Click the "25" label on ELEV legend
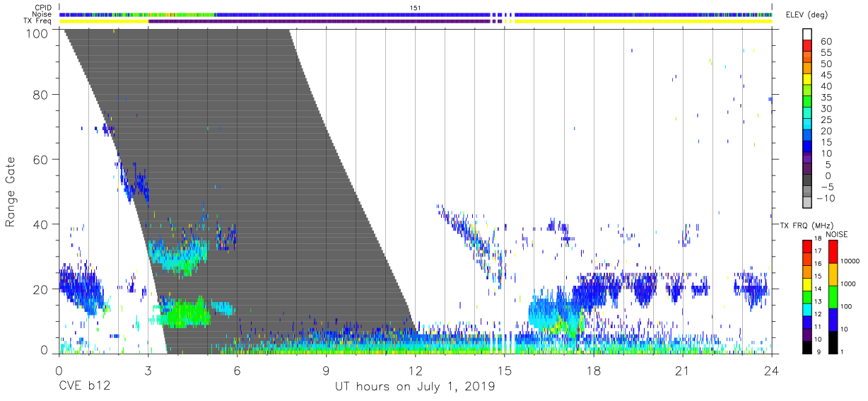 (x=828, y=120)
